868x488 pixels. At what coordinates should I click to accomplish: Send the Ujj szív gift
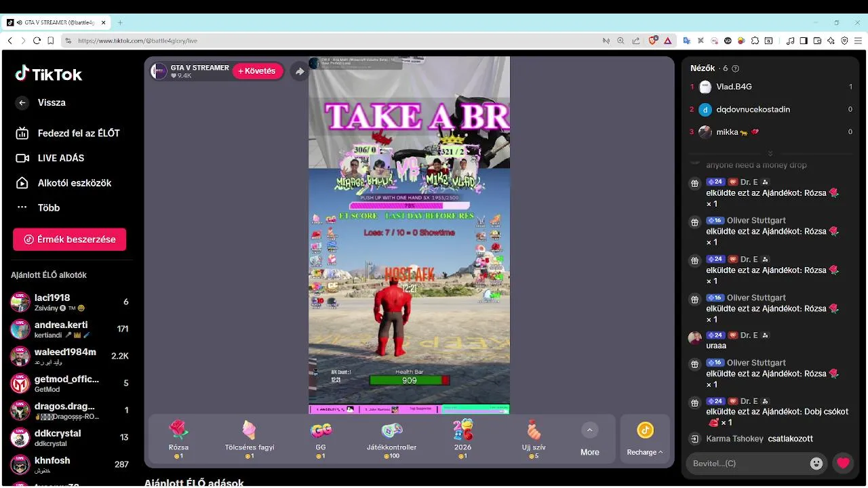click(x=534, y=439)
